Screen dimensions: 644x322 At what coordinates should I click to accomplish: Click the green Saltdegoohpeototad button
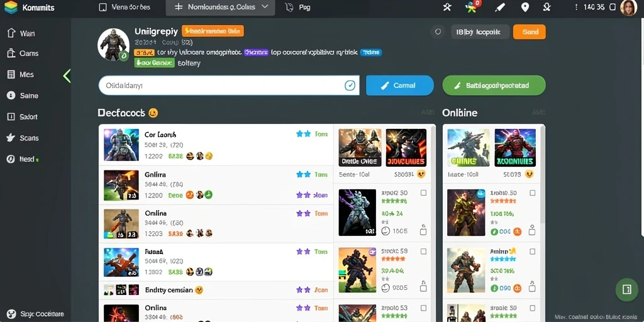click(x=494, y=86)
